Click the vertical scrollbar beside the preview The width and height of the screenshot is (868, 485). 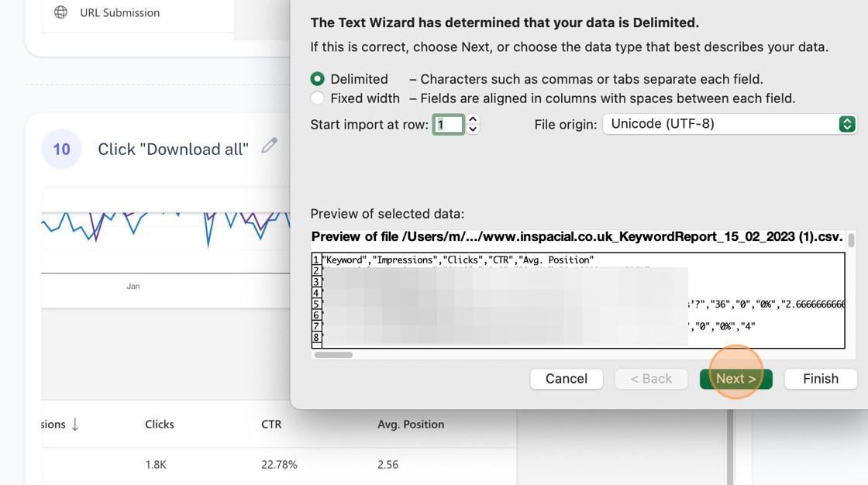pos(851,240)
